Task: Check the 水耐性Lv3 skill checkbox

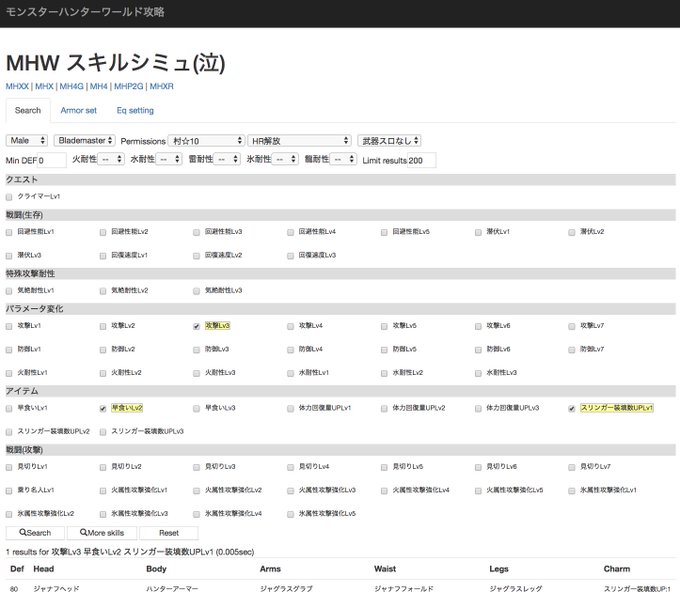Action: pos(478,373)
